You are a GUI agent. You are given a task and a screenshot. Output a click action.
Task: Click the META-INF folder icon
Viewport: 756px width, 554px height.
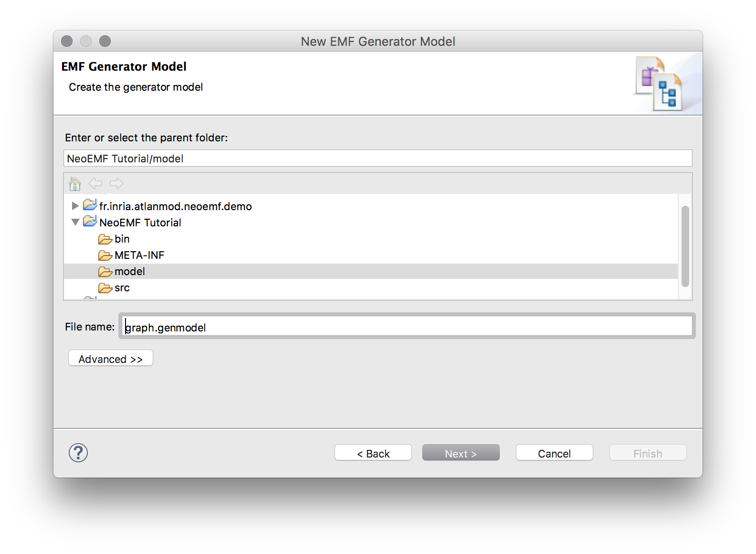[105, 255]
